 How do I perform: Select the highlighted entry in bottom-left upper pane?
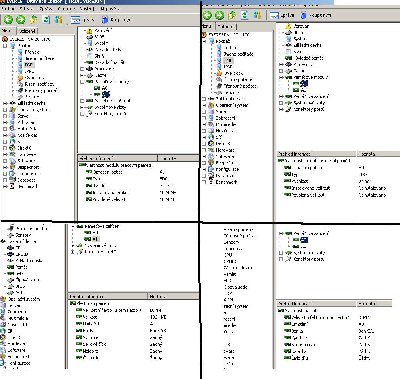96,239
